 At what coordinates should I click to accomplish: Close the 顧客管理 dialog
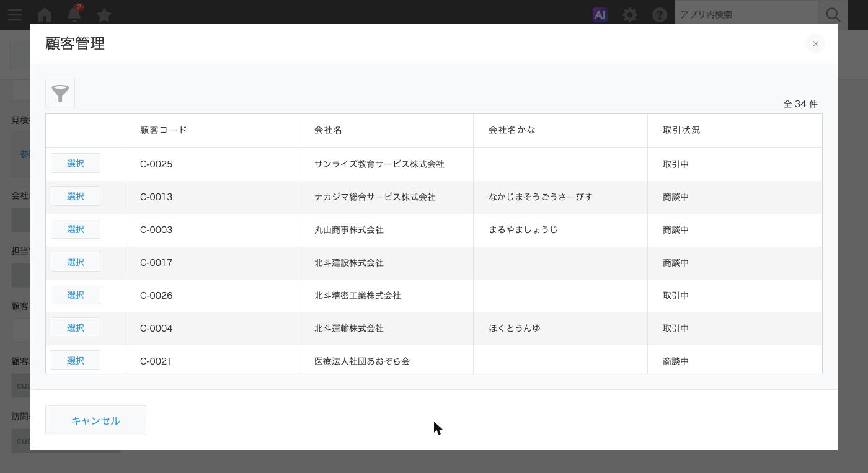click(x=815, y=43)
